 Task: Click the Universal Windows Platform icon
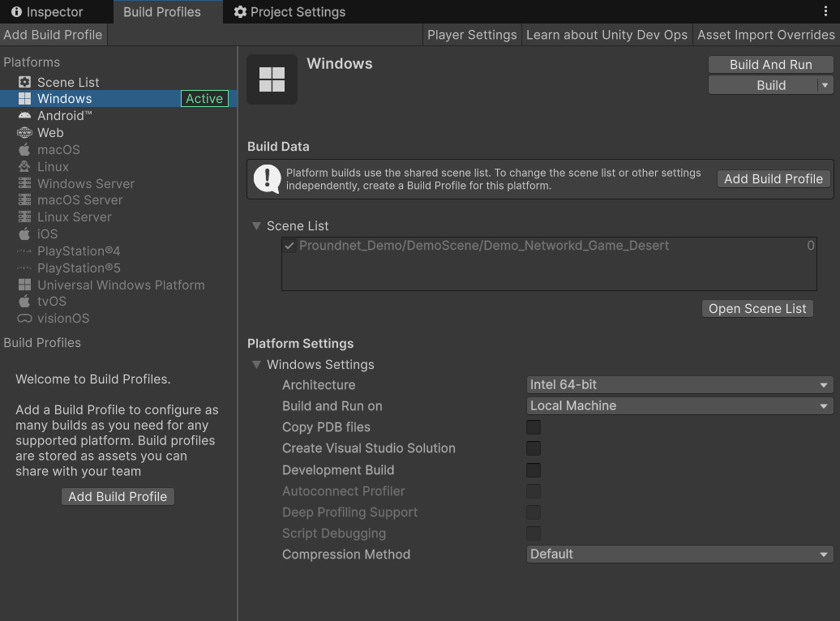coord(24,285)
